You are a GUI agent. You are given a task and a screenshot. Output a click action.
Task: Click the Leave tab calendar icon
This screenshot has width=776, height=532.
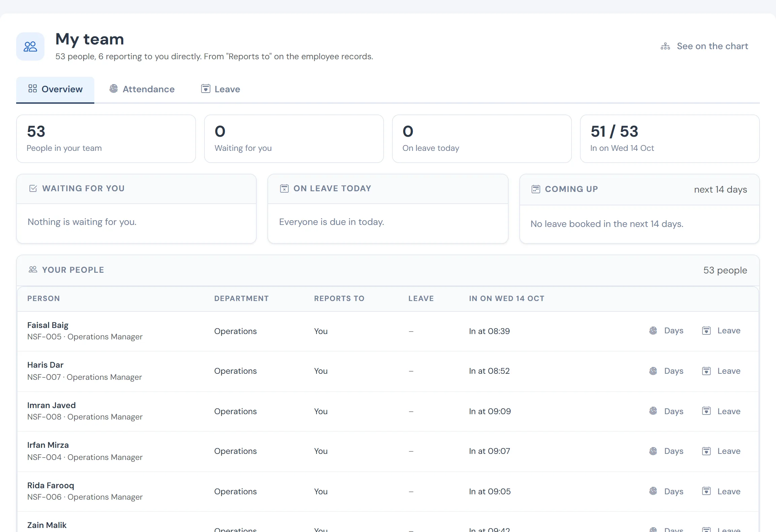[205, 89]
